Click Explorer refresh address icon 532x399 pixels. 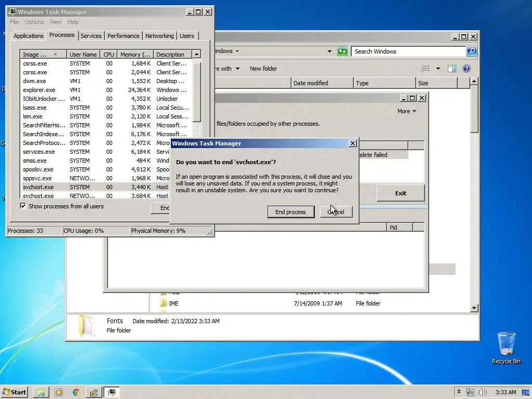[342, 51]
